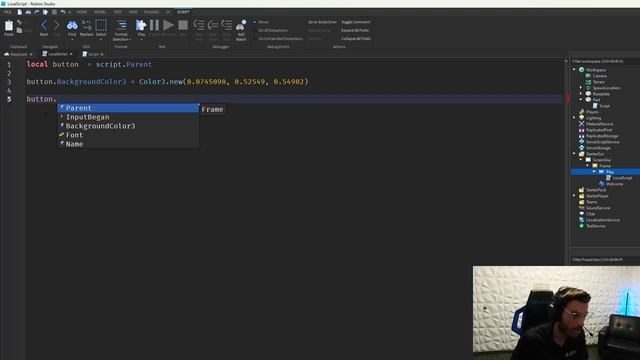Click the Add Watch icon
Image resolution: width=640 pixels, height=360 pixels.
coord(241,25)
